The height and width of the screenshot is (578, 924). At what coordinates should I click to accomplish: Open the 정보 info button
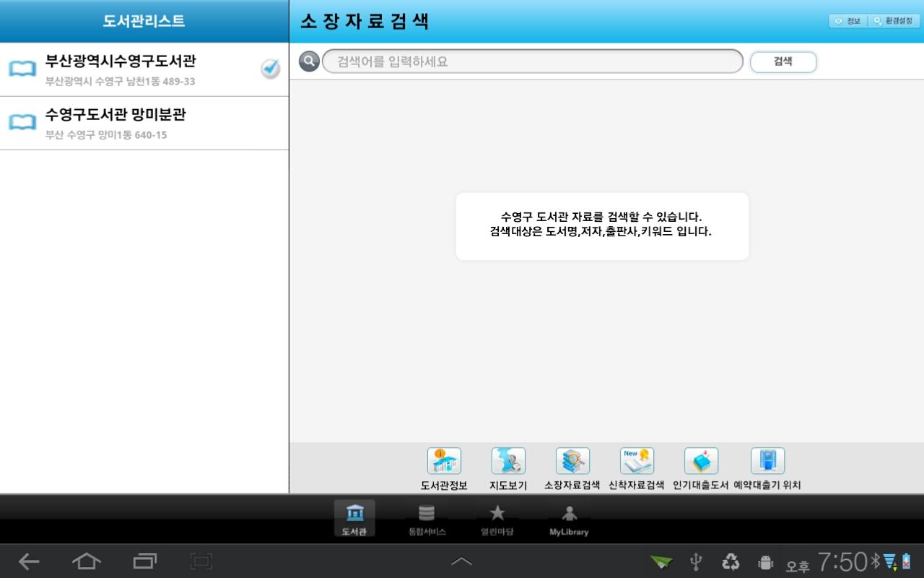click(x=847, y=21)
